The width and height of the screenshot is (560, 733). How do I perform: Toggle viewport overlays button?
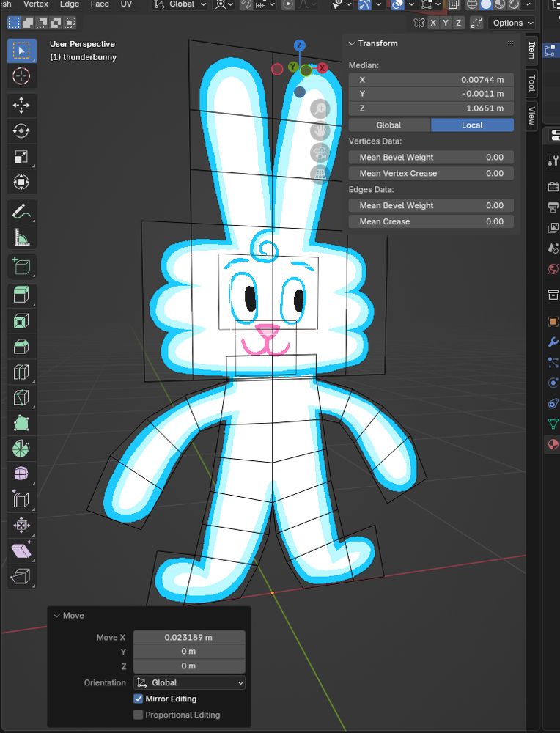click(398, 4)
